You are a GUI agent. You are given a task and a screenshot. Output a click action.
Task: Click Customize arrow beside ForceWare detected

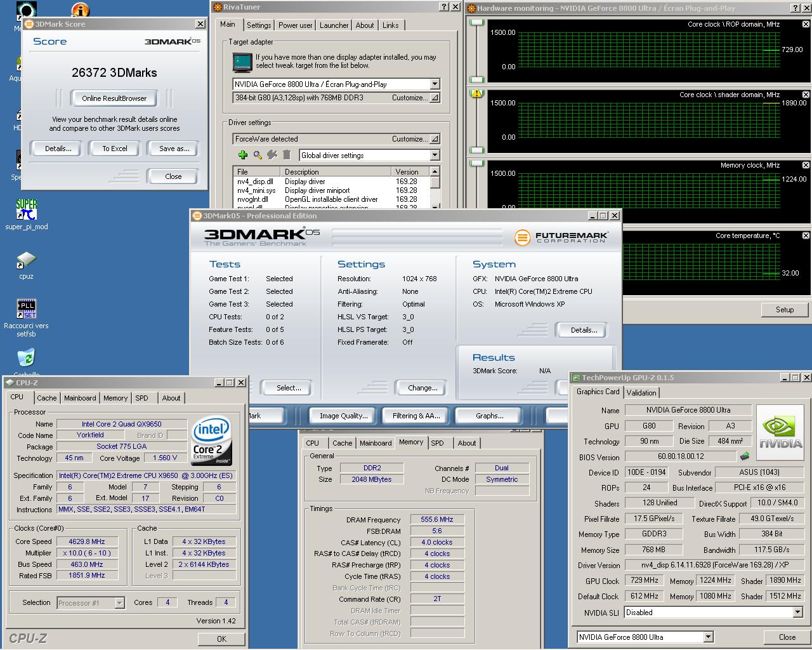click(x=435, y=139)
